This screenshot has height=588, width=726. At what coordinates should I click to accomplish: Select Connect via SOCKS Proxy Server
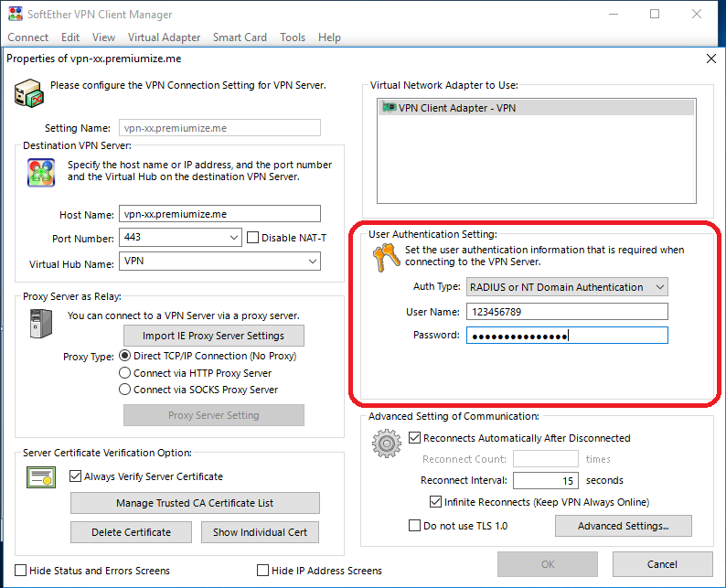(124, 390)
